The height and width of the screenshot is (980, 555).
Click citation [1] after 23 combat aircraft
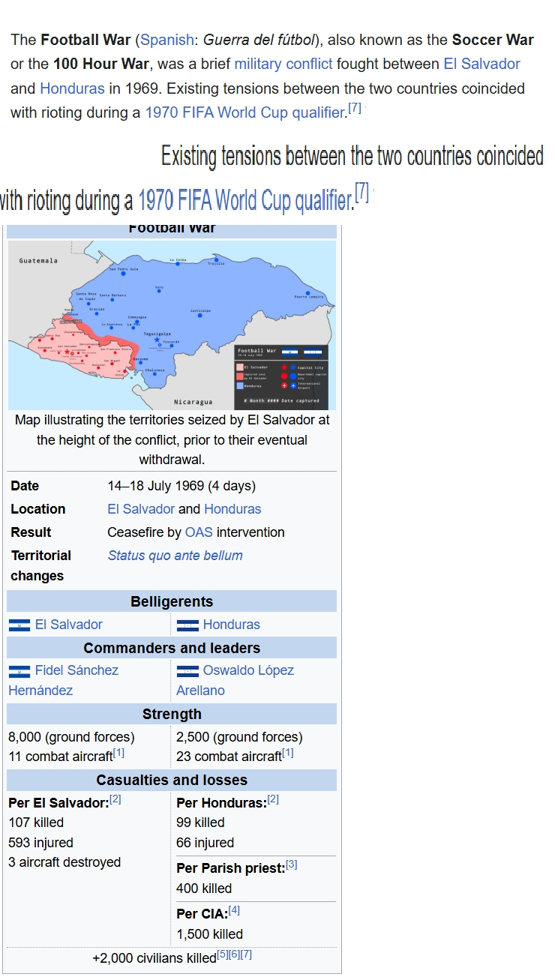click(288, 752)
